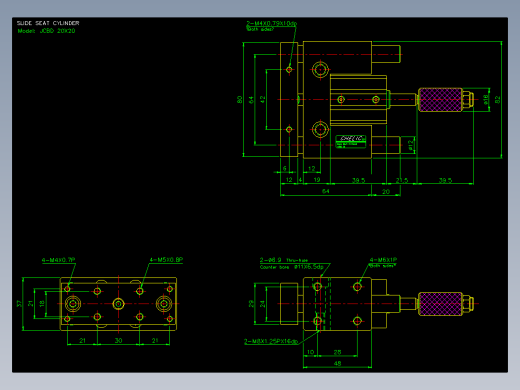Screen dimensions: 520x390
Task: Click the "SLIDE SEAT CYLINDER" title text
Action: pyautogui.click(x=48, y=23)
